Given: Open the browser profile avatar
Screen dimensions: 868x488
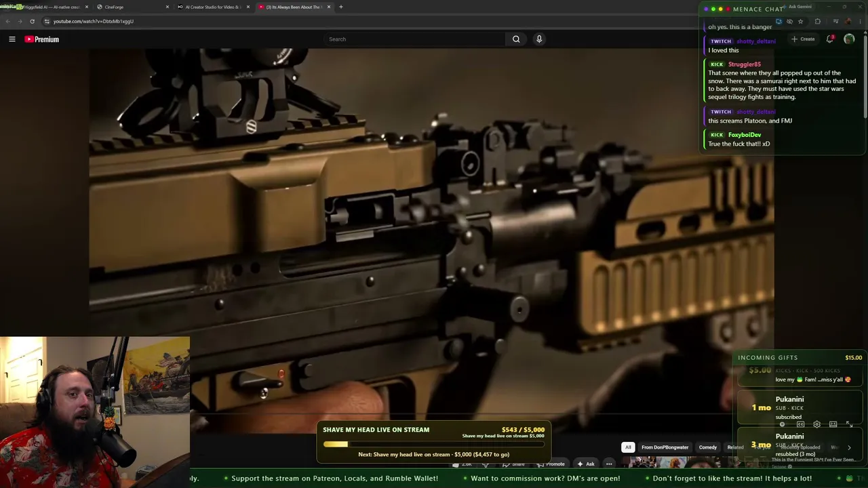Looking at the screenshot, I should coord(848,21).
